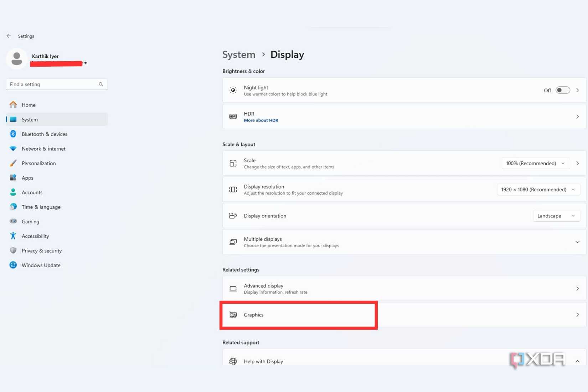Click the Network & internet wifi icon
This screenshot has height=392, width=588.
[13, 149]
